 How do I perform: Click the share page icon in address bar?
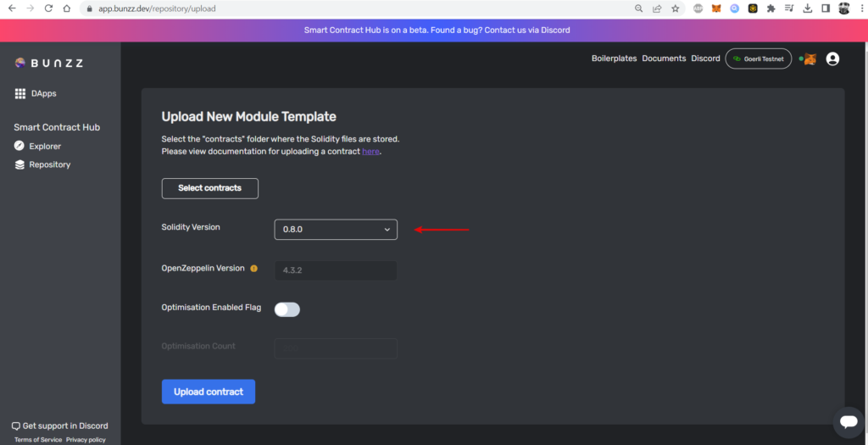657,8
